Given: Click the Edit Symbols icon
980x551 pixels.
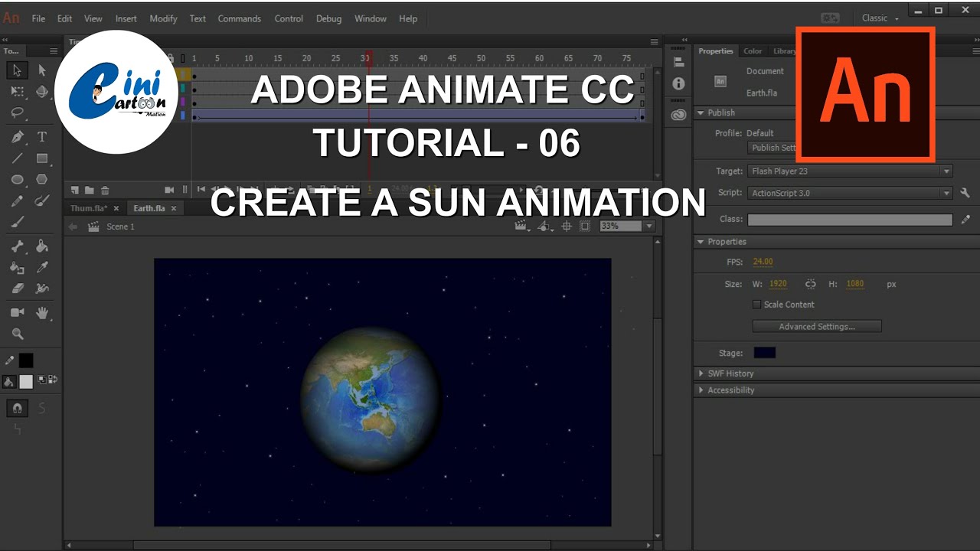Looking at the screenshot, I should point(545,226).
